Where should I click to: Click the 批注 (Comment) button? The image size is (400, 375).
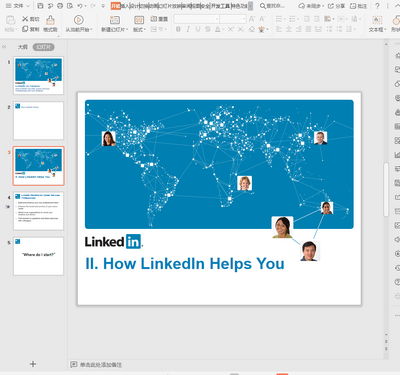pyautogui.click(x=358, y=6)
